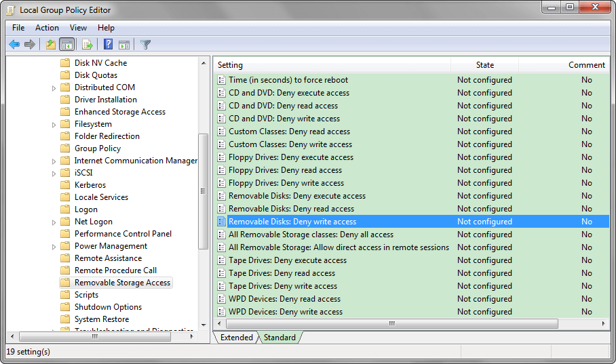Select the Performance Control Panel tree item
616x364 pixels.
coord(123,234)
